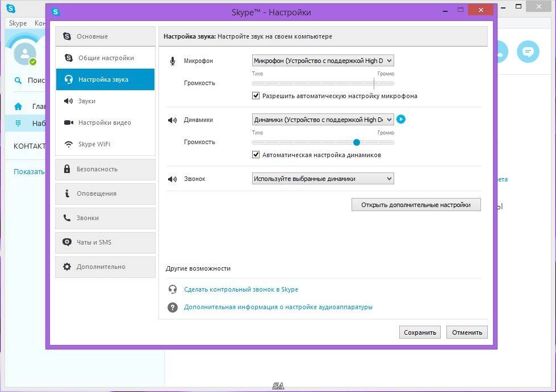Viewport: 556px width, 392px height.
Task: Click the gear icon of Дополнительно
Action: [x=66, y=267]
